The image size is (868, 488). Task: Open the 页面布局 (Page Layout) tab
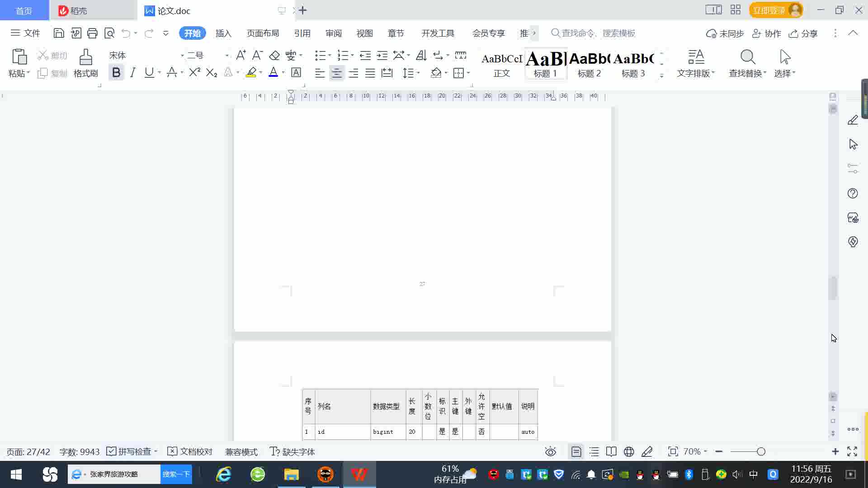point(263,33)
